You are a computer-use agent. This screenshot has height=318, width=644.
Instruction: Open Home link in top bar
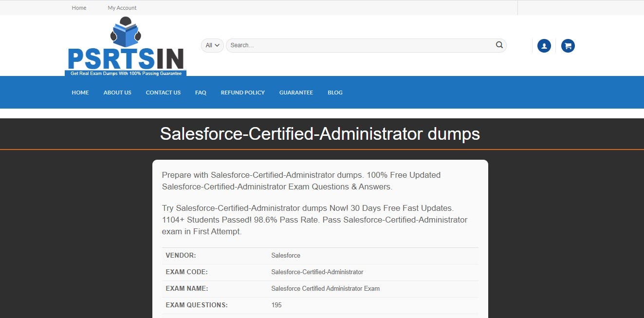[79, 8]
